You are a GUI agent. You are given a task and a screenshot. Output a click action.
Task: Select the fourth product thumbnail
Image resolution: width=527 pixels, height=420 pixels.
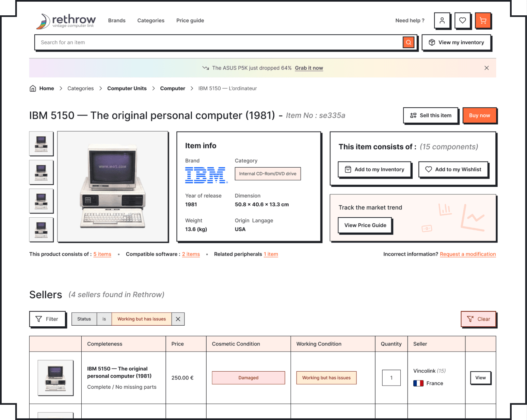41,229
